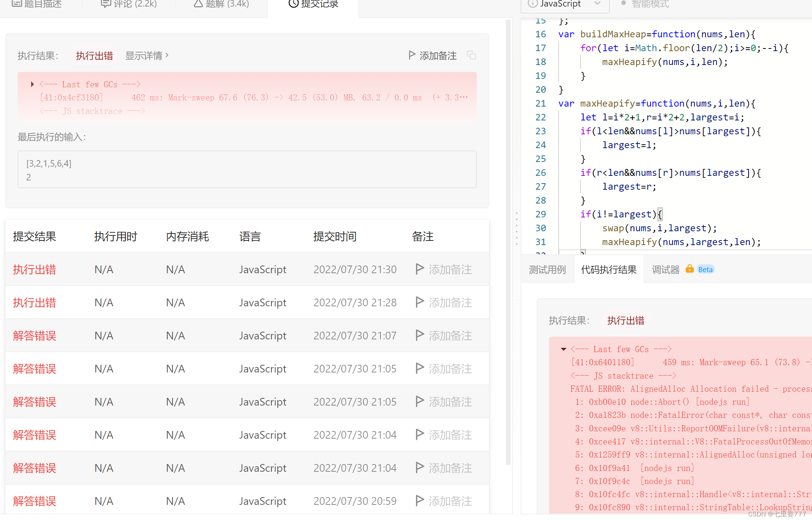Image resolution: width=812 pixels, height=521 pixels.
Task: Click flag icon for 21:07 submission
Action: pyautogui.click(x=420, y=335)
